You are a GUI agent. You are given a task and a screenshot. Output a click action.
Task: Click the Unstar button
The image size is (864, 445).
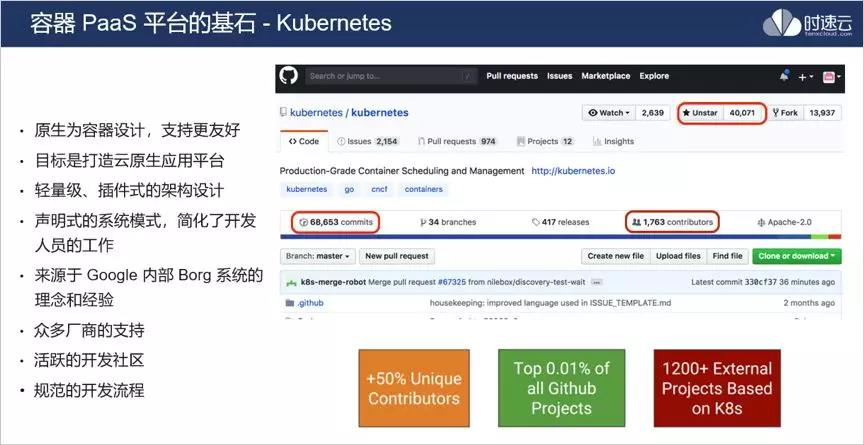coord(700,113)
